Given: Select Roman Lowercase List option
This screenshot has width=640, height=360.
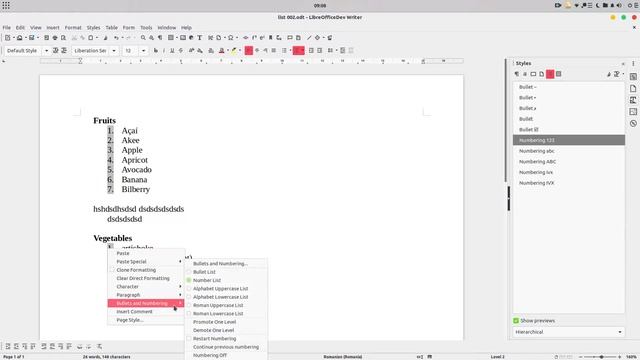Looking at the screenshot, I should point(226,313).
